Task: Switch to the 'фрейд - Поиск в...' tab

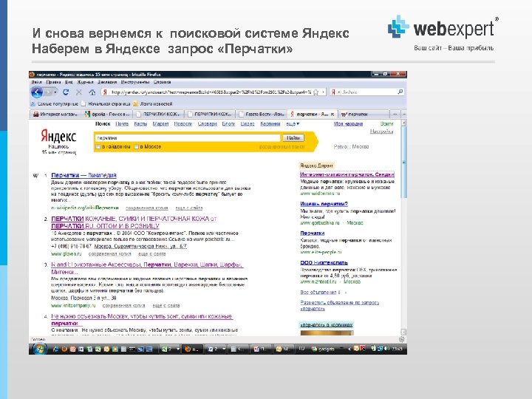Action: (107, 114)
